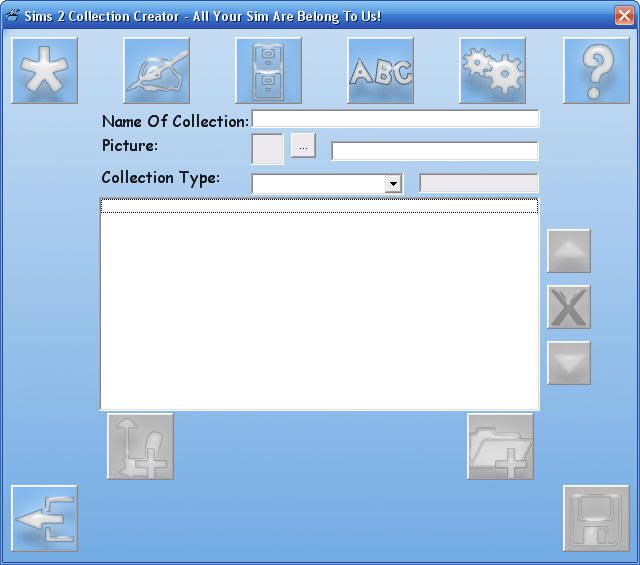Click the grayed field beside Collection Type

point(478,183)
